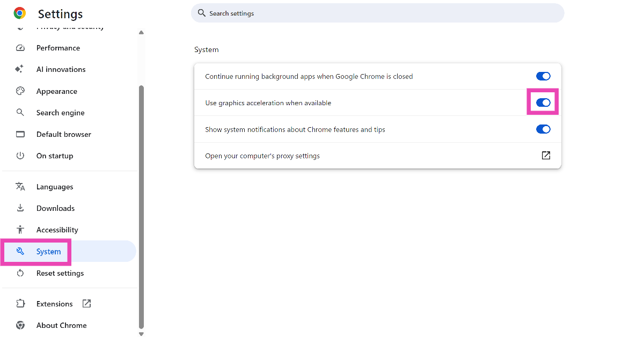Select On startup in the sidebar
The height and width of the screenshot is (337, 644).
[x=54, y=156]
